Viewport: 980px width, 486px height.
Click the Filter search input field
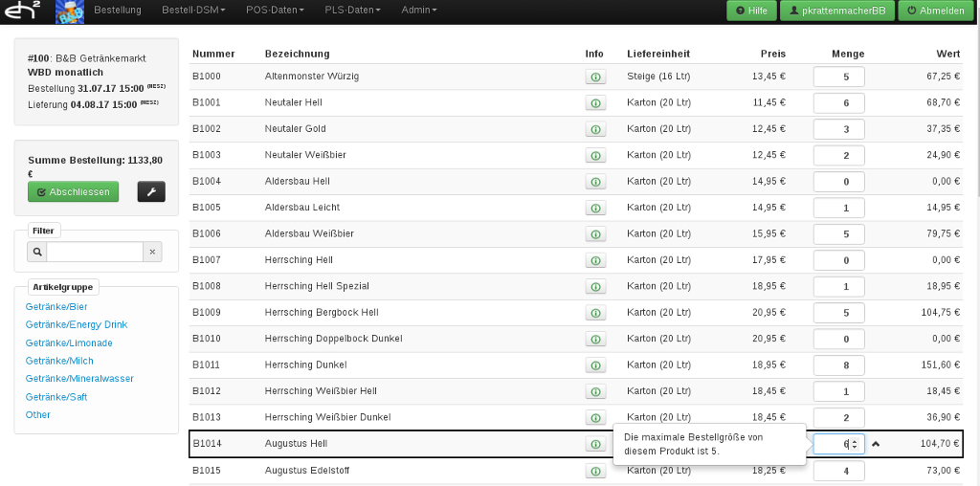pyautogui.click(x=94, y=252)
